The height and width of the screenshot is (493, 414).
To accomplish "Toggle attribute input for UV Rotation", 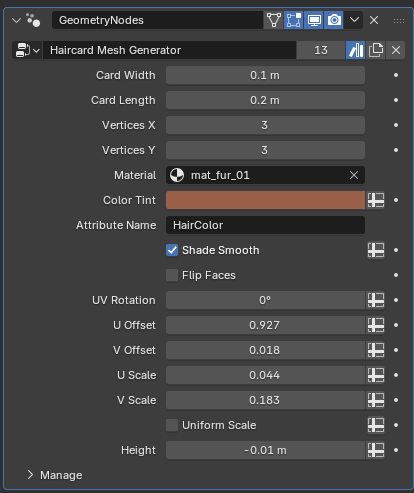I will (x=376, y=300).
